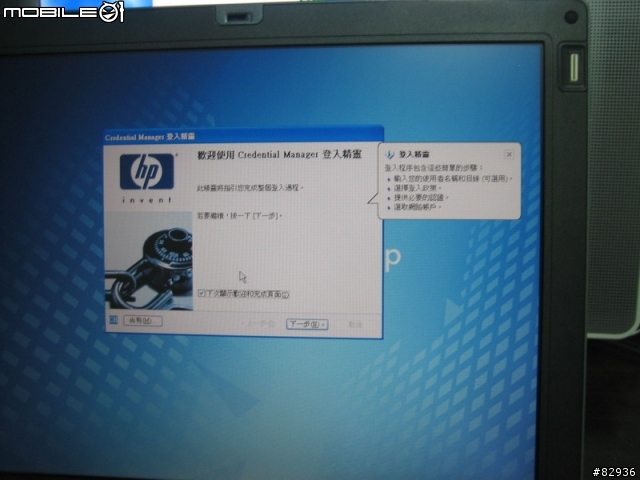
Task: Click the greyed-out Back button 上一步(B)
Action: point(259,324)
